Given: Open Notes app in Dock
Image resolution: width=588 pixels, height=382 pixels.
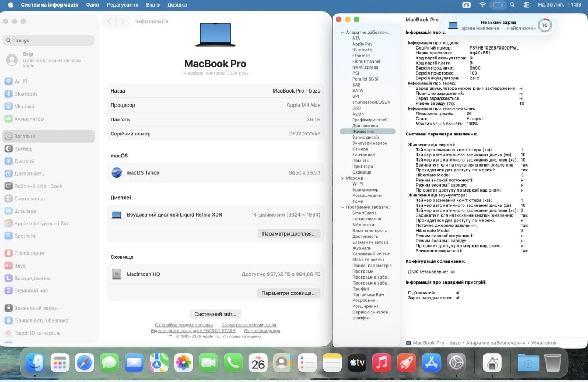Looking at the screenshot, I should [332, 362].
